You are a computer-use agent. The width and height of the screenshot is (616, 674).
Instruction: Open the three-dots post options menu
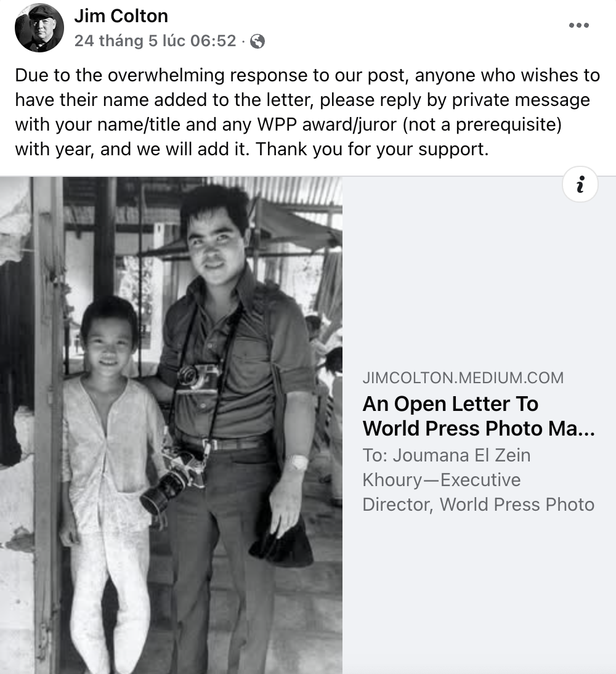pos(579,25)
